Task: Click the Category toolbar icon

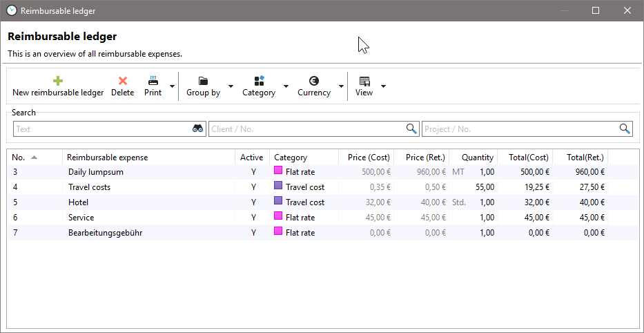Action: [x=259, y=81]
